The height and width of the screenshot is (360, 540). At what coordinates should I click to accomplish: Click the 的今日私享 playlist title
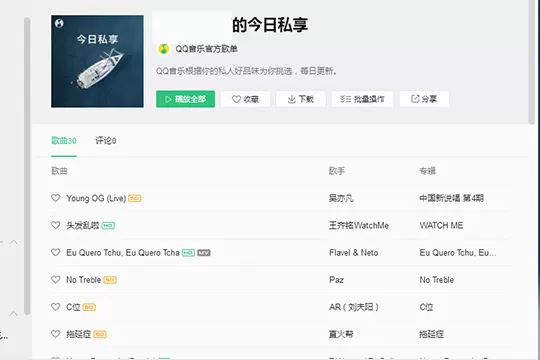click(x=270, y=25)
